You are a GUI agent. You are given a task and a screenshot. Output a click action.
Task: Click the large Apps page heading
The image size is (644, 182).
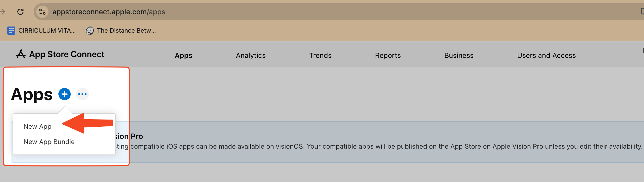coord(32,95)
